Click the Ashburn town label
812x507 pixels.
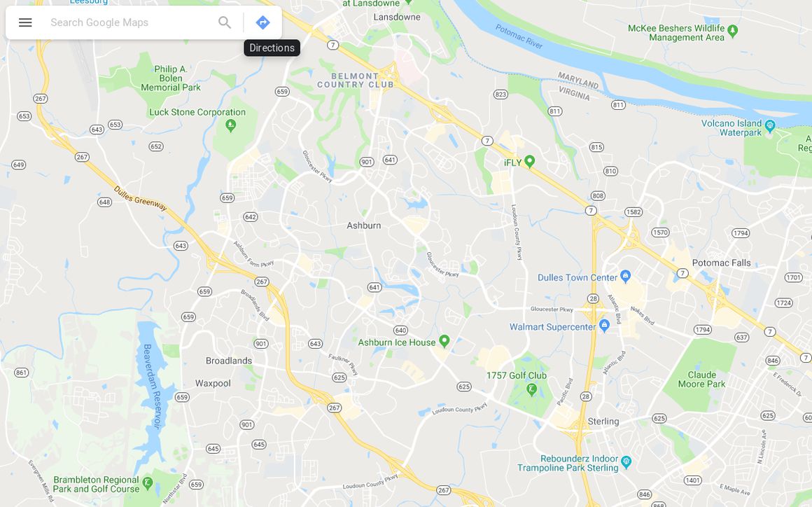pos(363,225)
